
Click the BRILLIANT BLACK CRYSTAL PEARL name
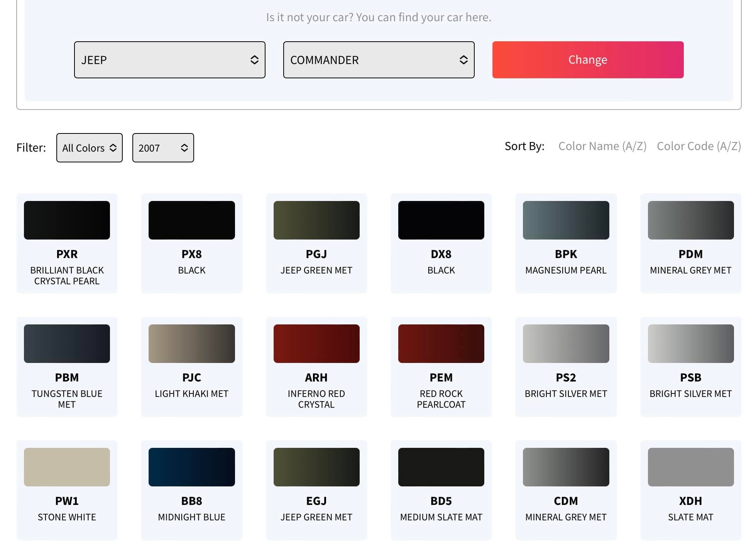[x=67, y=276]
